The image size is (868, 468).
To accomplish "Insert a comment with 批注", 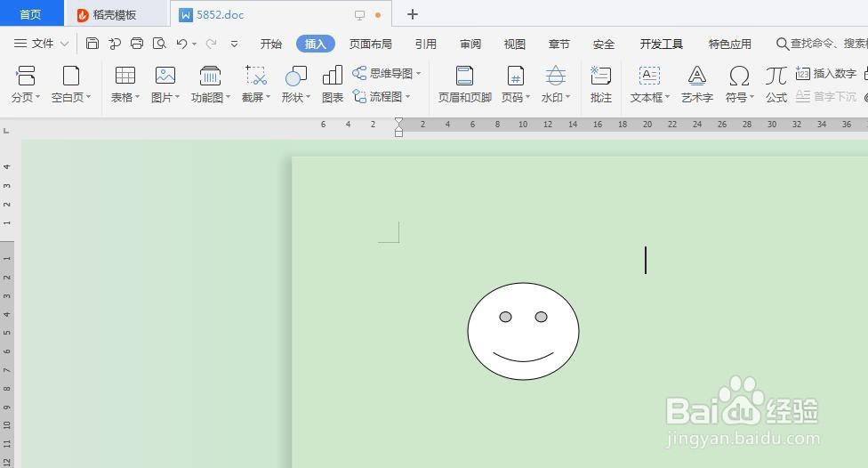I will 600,84.
